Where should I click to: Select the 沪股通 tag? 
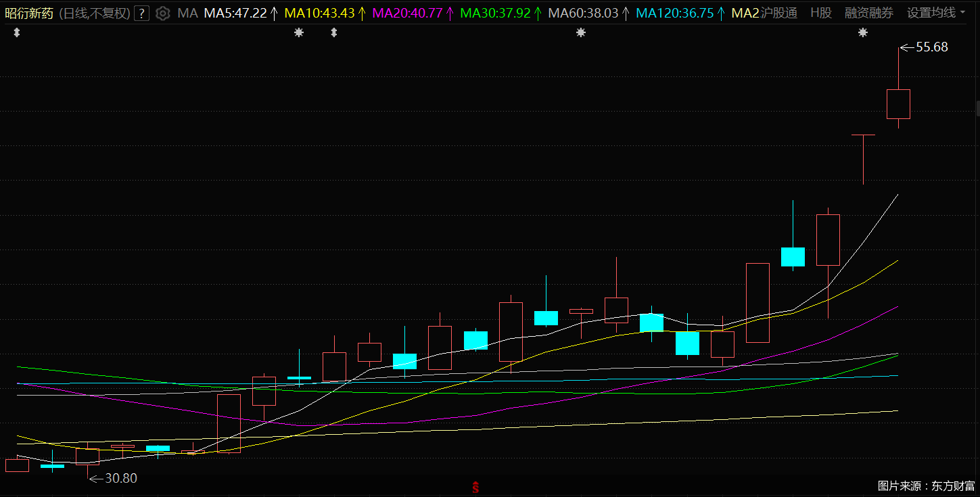click(779, 13)
